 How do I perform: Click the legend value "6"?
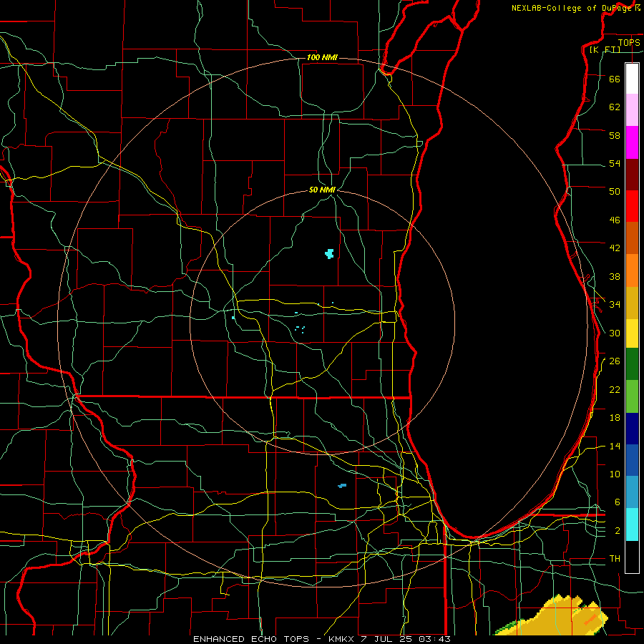[618, 502]
